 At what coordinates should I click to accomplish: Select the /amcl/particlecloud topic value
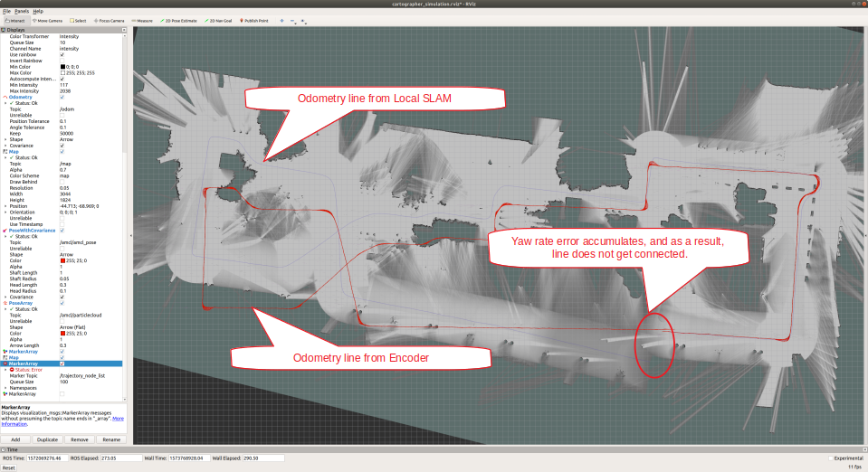[x=81, y=315]
